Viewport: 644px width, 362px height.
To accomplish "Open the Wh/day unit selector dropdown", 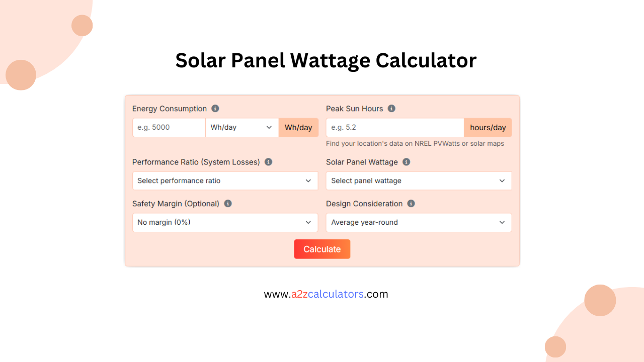I will click(x=242, y=127).
